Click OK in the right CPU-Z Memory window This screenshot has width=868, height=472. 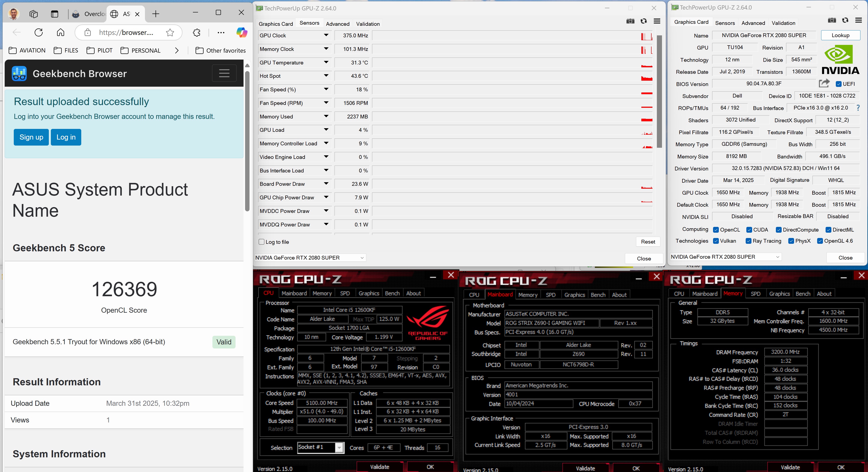click(841, 467)
